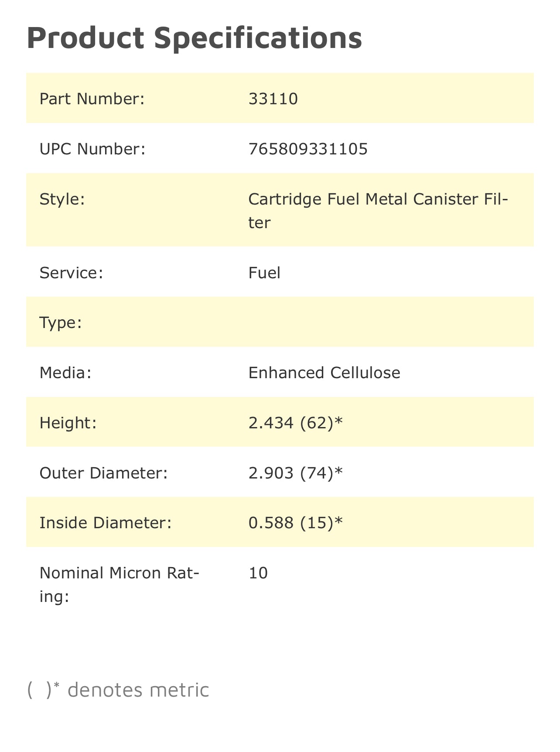Select the outer diameter value 2.903 (74)*
This screenshot has height=752, width=560.
(296, 473)
